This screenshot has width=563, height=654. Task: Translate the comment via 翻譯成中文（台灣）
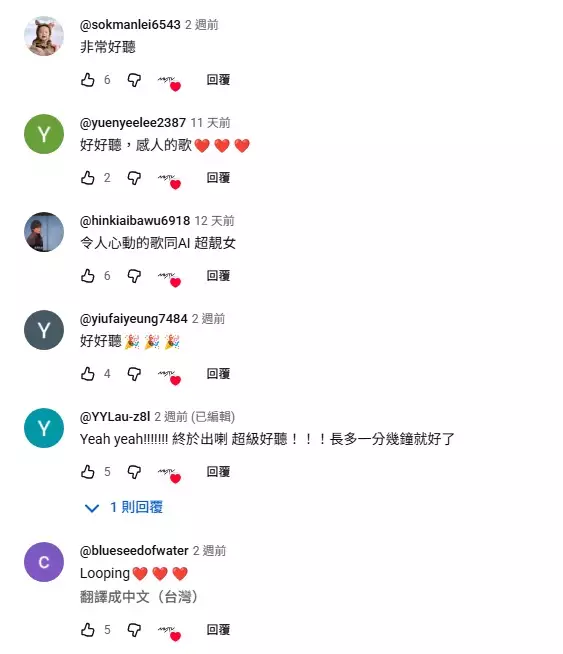(x=138, y=597)
